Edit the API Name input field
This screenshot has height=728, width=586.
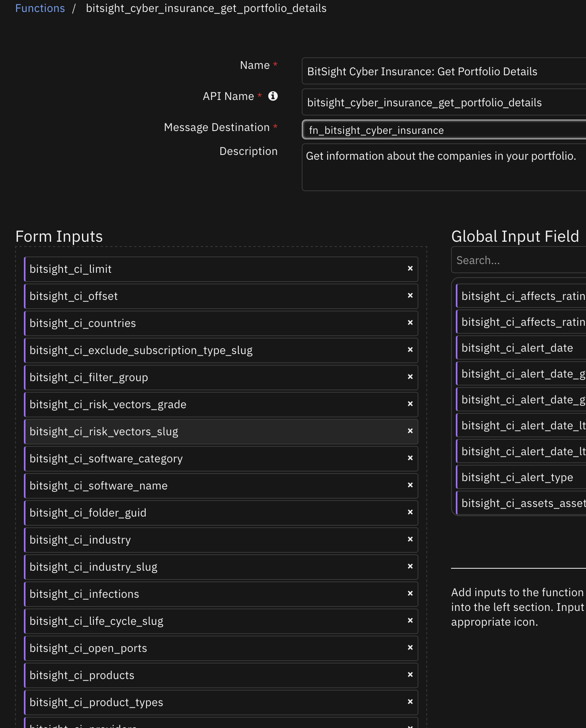click(444, 102)
